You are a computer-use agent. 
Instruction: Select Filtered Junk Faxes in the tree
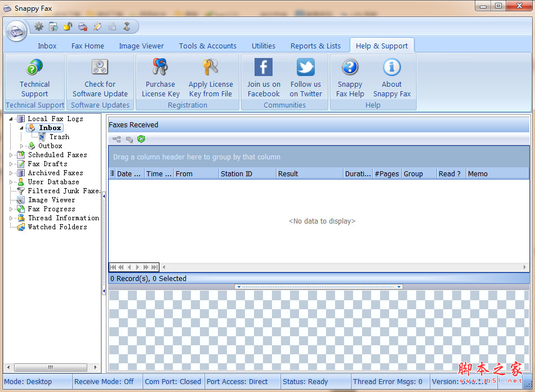click(x=64, y=191)
